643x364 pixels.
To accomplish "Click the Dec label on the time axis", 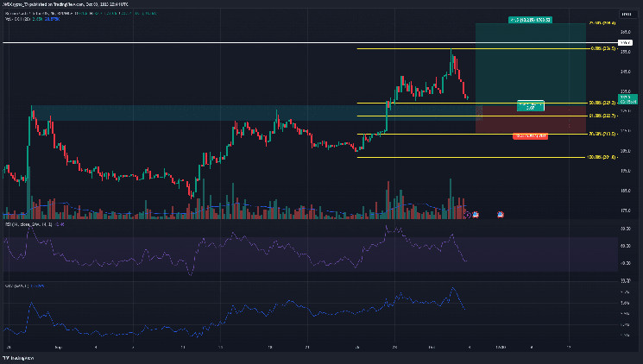I will [x=432, y=348].
